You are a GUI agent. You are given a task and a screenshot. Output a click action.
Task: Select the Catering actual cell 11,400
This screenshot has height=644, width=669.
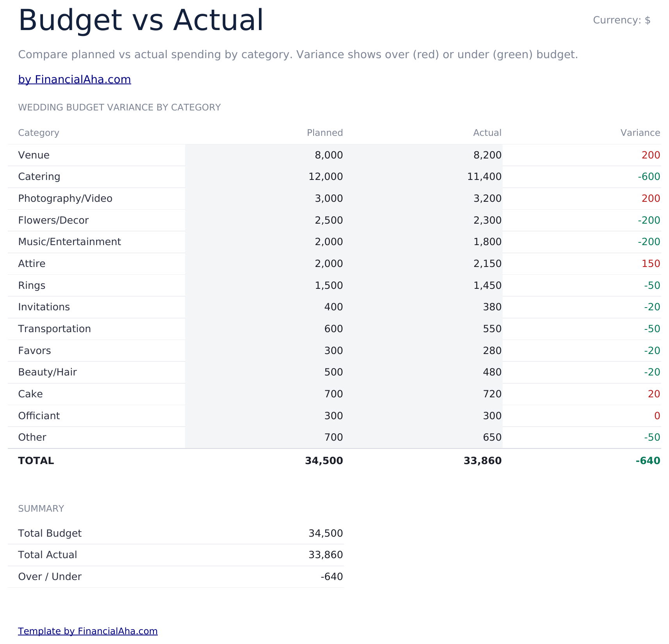(484, 177)
